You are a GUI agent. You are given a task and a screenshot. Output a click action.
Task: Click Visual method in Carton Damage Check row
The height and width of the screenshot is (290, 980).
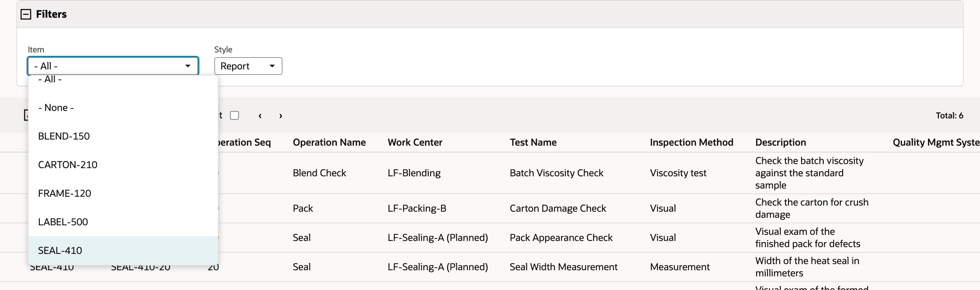click(663, 208)
